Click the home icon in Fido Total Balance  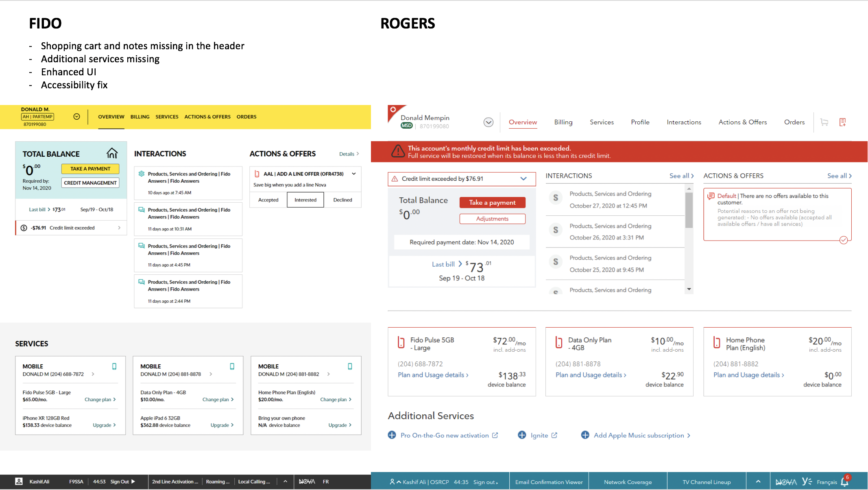point(112,153)
